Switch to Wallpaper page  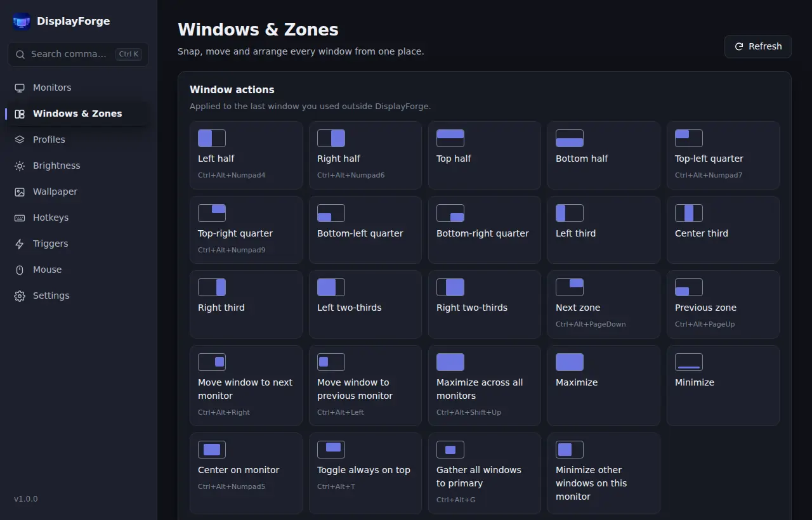pyautogui.click(x=78, y=192)
